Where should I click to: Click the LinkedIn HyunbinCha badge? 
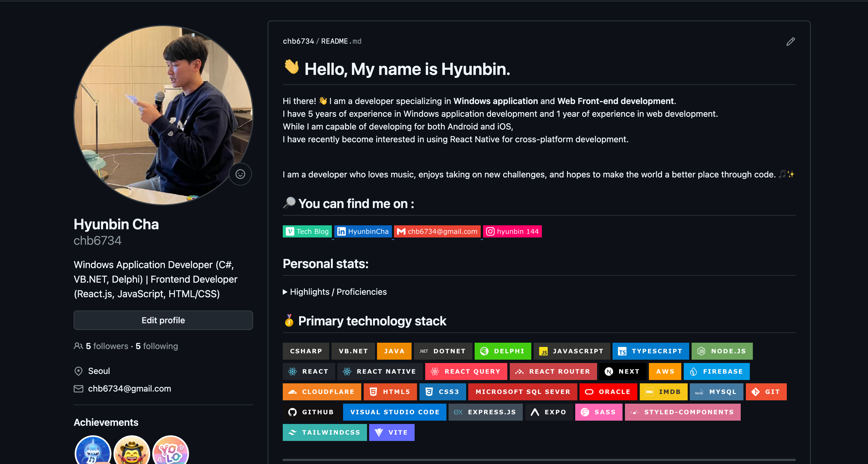click(363, 231)
